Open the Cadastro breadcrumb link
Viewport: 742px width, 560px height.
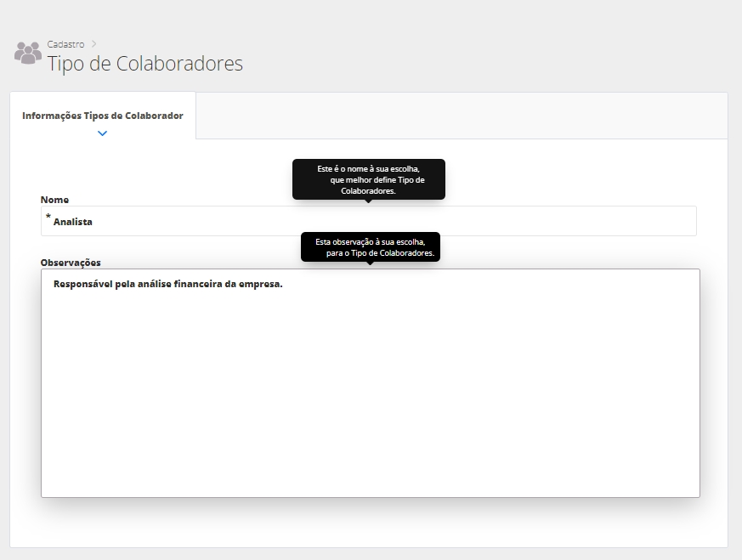click(x=65, y=43)
